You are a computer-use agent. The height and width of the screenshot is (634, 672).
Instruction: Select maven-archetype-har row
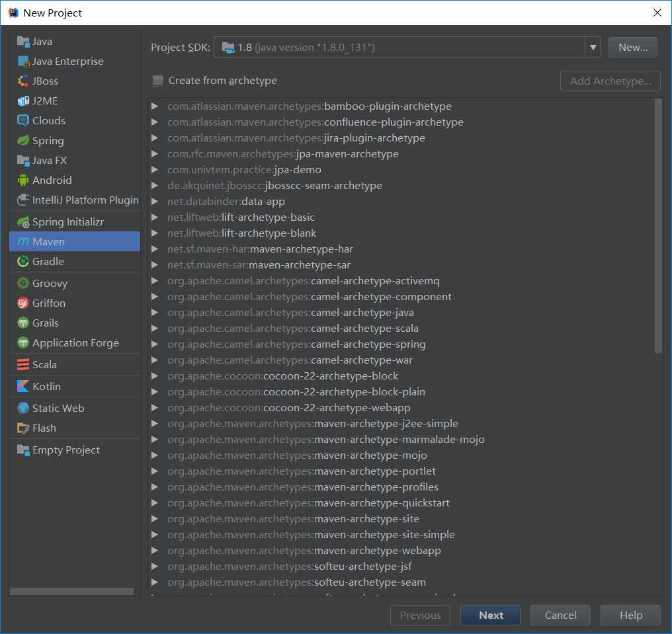pos(401,249)
